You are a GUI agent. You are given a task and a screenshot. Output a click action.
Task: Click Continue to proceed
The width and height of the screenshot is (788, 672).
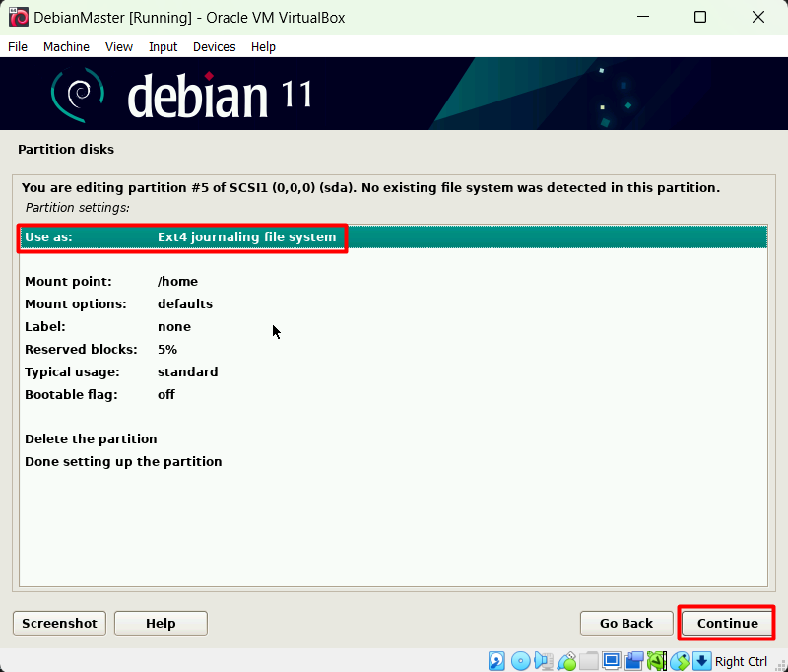(x=728, y=624)
